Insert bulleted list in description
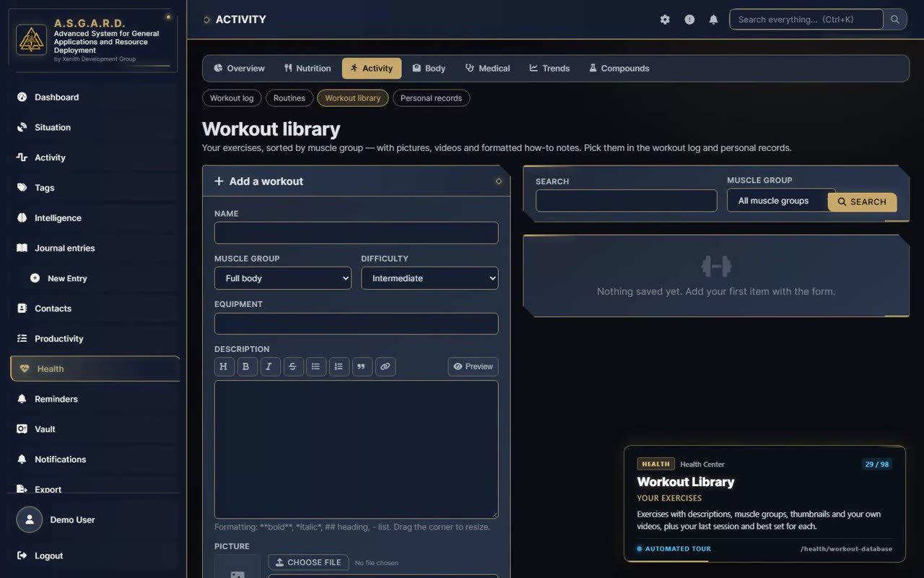 [315, 366]
